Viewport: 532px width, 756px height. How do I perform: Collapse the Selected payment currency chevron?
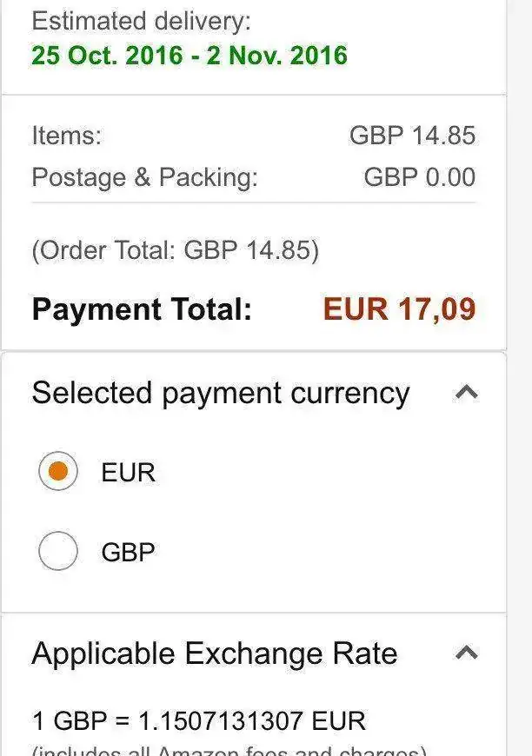click(467, 393)
